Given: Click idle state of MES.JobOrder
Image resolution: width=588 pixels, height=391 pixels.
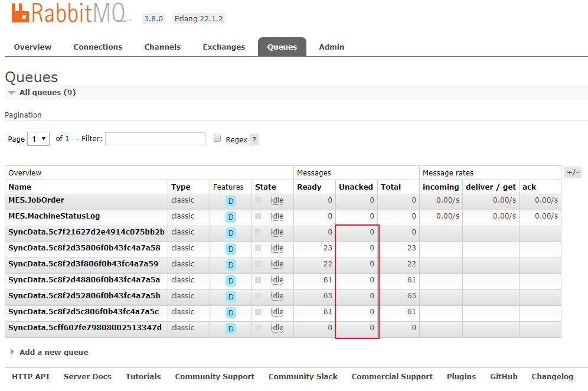Looking at the screenshot, I should click(x=277, y=200).
